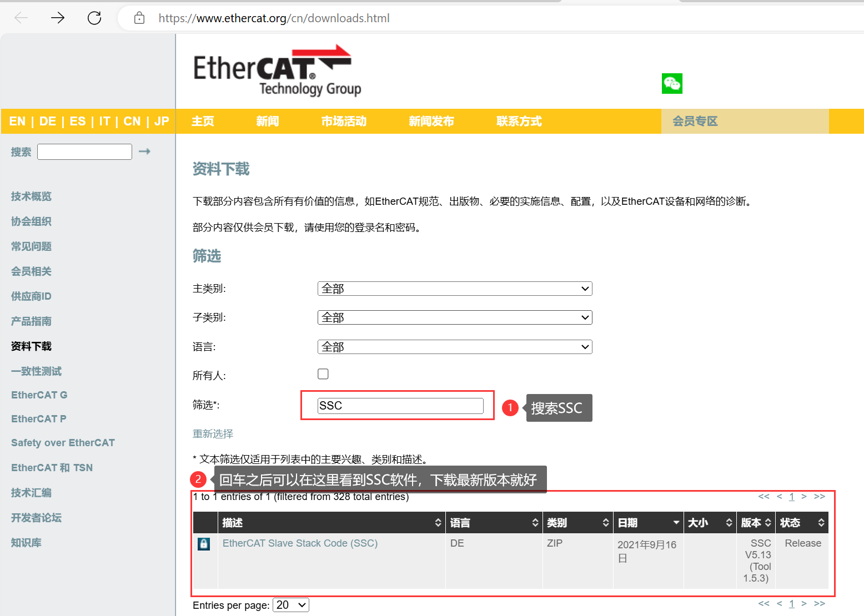Screen dimensions: 864x616
Task: Open the 语言 filter dropdown
Action: [454, 346]
